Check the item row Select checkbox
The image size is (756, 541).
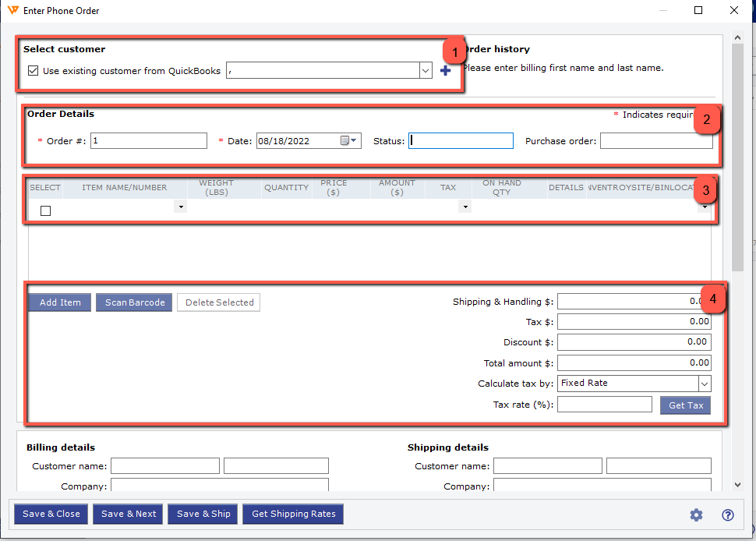coord(45,210)
